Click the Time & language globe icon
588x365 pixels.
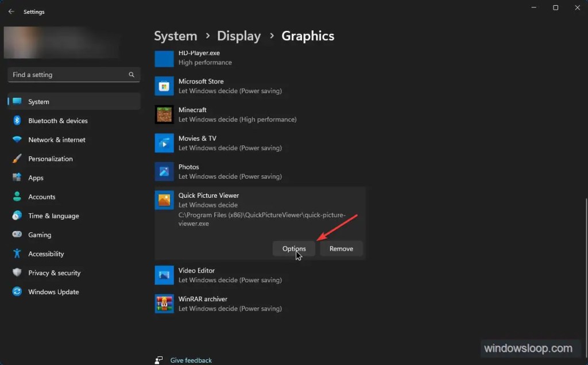pos(17,216)
